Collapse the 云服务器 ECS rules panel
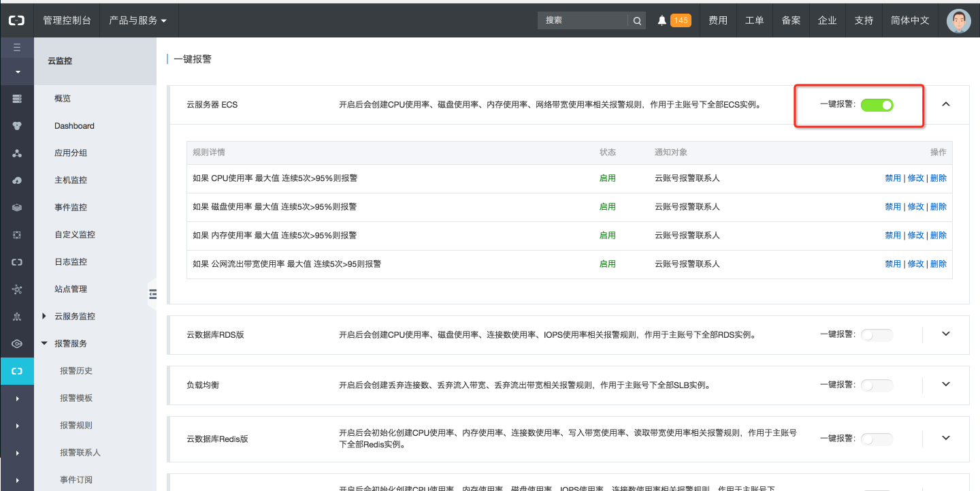 pyautogui.click(x=945, y=104)
